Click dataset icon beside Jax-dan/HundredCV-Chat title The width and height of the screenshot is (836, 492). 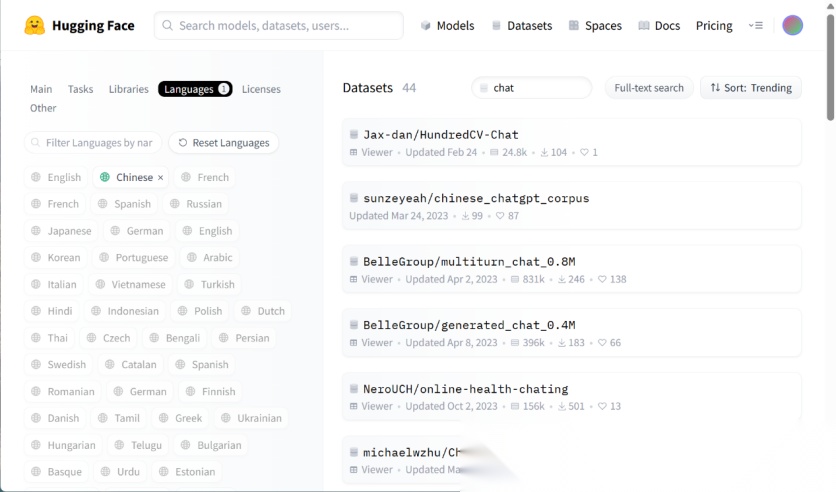353,134
